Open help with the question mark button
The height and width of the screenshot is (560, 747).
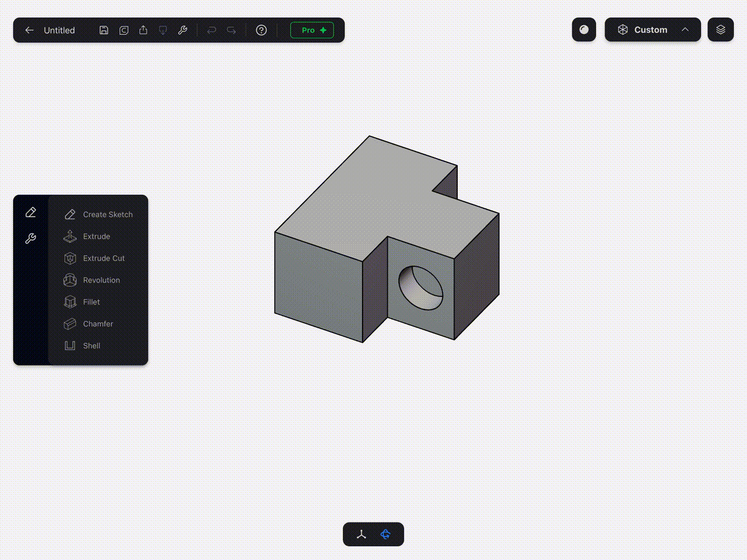point(261,30)
